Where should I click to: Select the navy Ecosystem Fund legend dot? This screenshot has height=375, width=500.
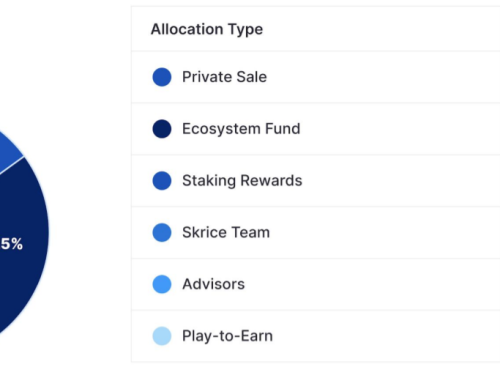click(162, 129)
